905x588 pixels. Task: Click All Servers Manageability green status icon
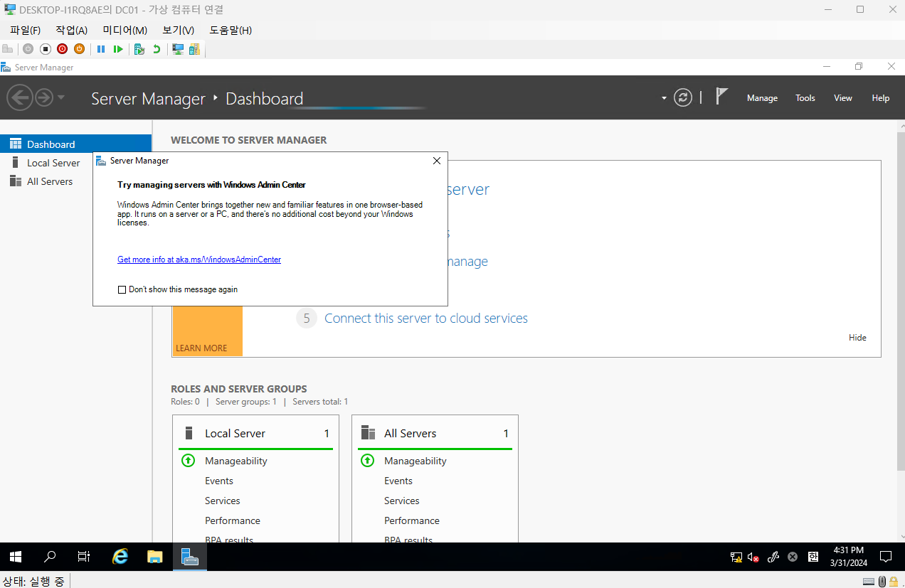pyautogui.click(x=367, y=461)
